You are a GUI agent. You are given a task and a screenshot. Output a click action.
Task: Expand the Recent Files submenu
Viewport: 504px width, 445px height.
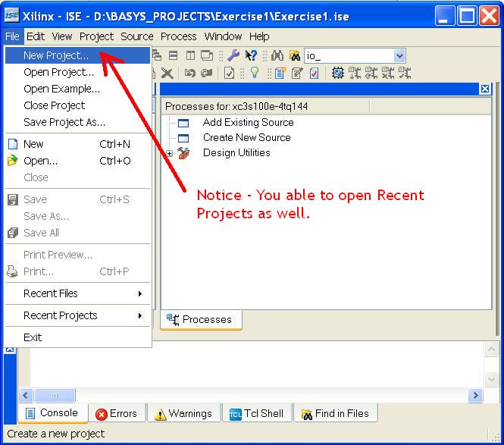click(78, 293)
